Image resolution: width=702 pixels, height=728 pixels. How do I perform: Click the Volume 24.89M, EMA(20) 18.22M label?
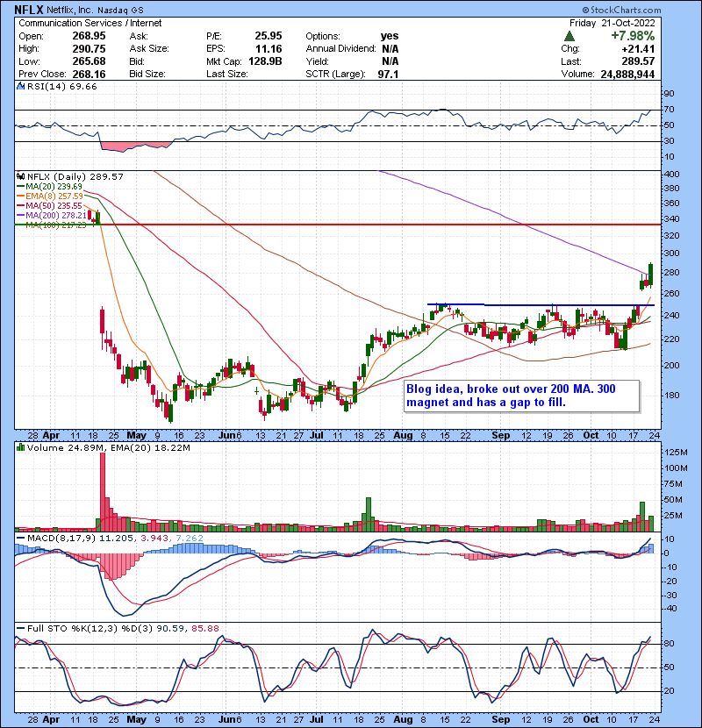pyautogui.click(x=109, y=447)
